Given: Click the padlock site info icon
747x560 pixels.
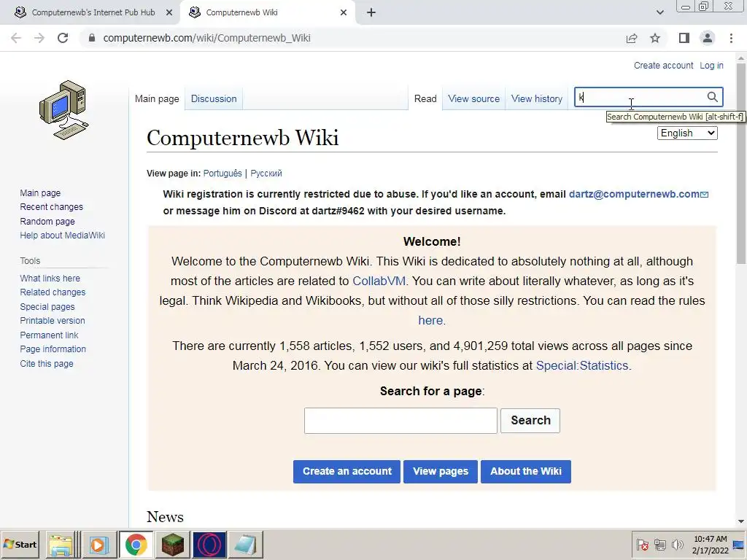Looking at the screenshot, I should point(92,38).
